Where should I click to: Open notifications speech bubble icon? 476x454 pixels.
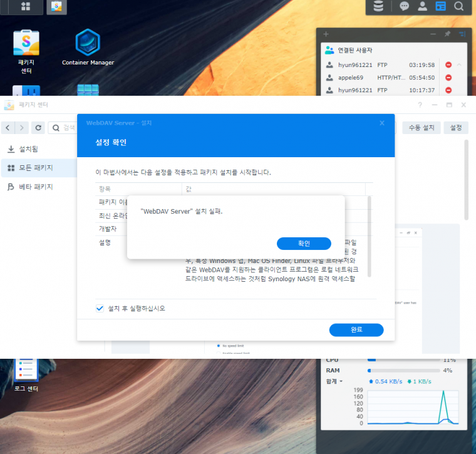pyautogui.click(x=404, y=6)
